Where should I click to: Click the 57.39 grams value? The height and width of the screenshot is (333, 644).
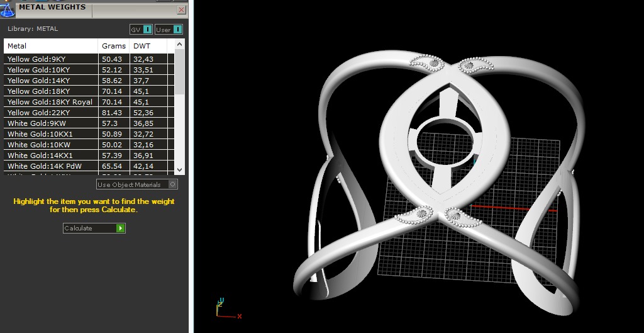112,155
